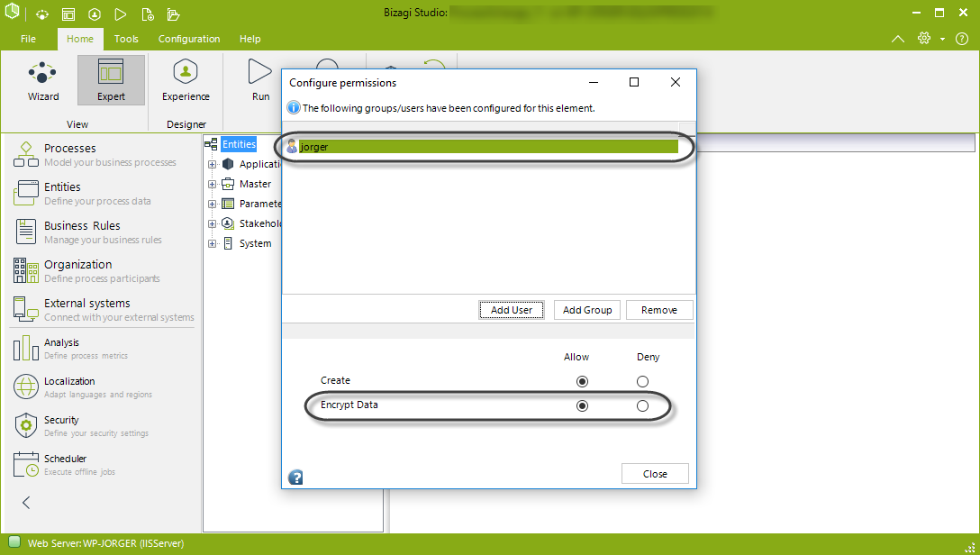Expand the Parameter tree node
Viewport: 980px width, 555px height.
coord(212,204)
